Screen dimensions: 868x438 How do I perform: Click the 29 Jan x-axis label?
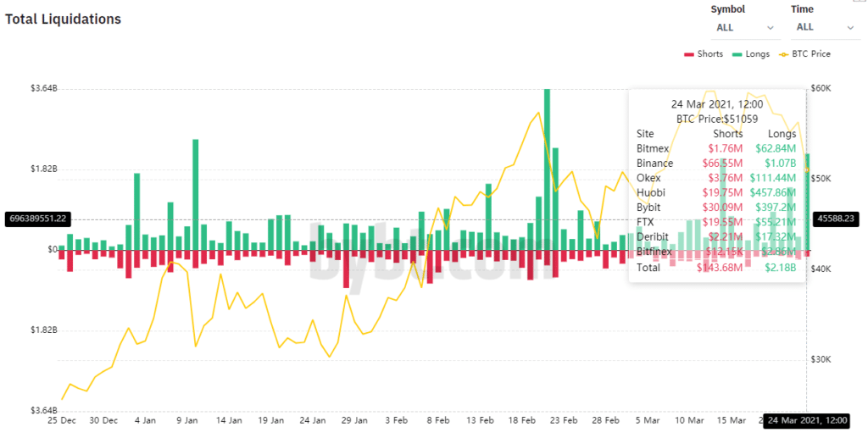(354, 420)
